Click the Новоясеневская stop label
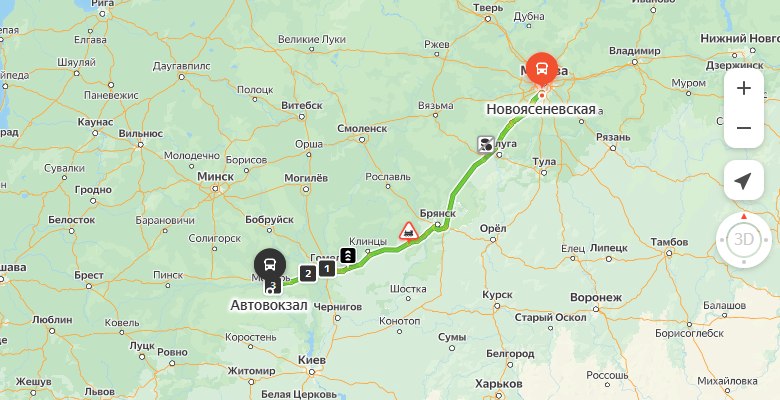The height and width of the screenshot is (400, 780). pos(541,109)
